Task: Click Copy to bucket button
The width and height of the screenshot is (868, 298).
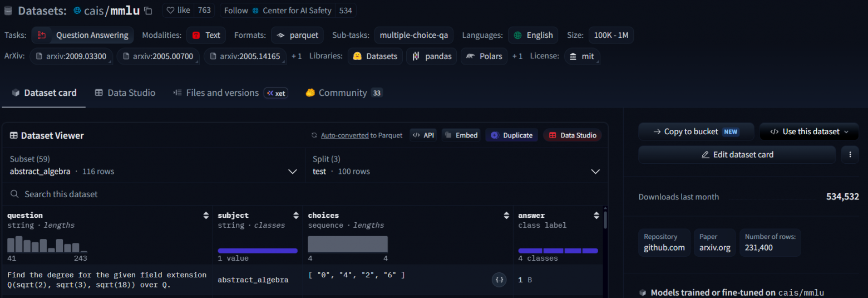Action: 696,132
